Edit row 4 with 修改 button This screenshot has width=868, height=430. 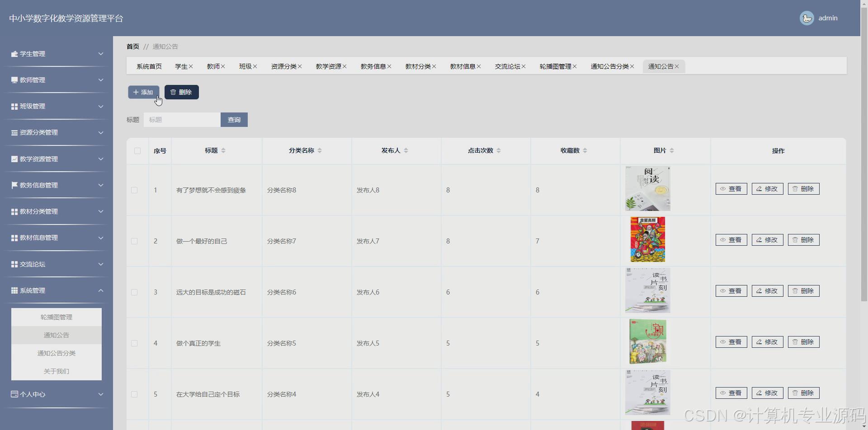[x=768, y=342]
